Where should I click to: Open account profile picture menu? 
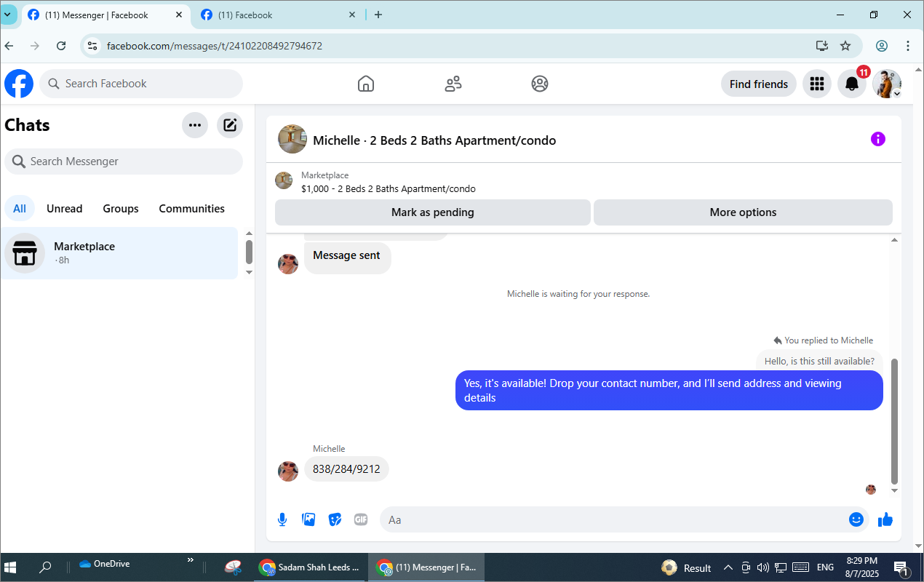(x=887, y=84)
